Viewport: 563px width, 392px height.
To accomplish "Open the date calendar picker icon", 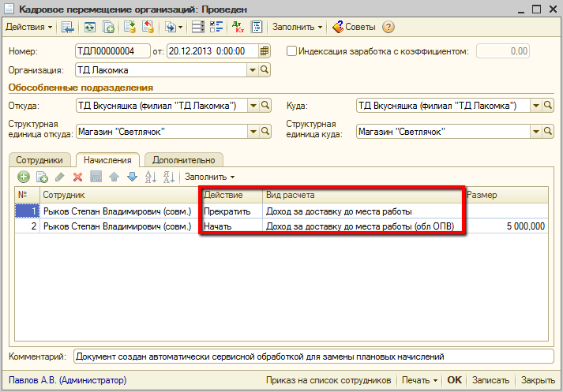I will tap(265, 51).
